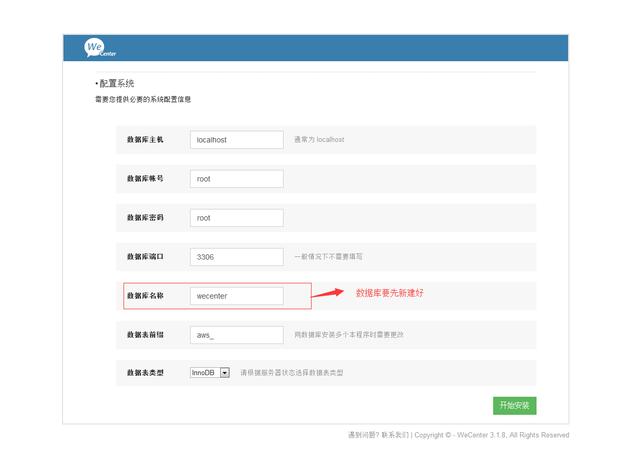Click the 数据表类型 label
This screenshot has height=458, width=640.
145,373
